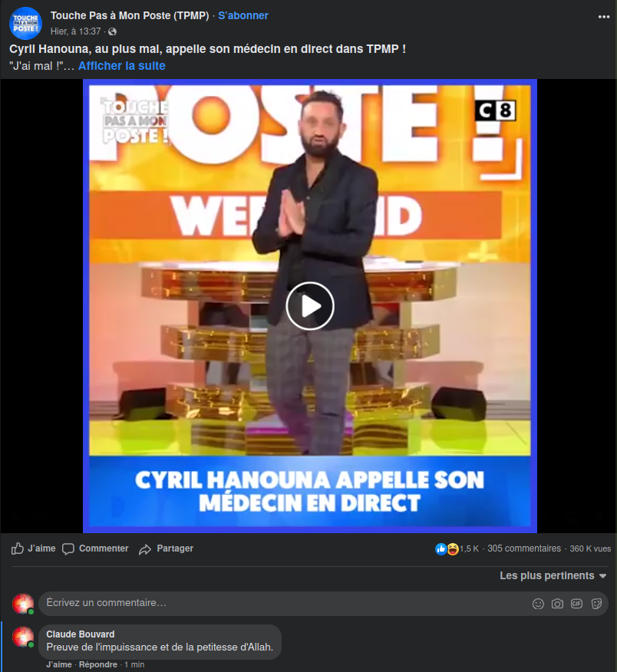The width and height of the screenshot is (617, 672).
Task: Expand the Les plus pertinents sort dropdown
Action: pos(553,575)
